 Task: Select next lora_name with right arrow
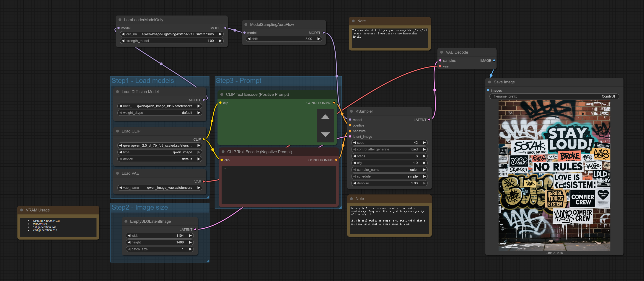(x=220, y=34)
